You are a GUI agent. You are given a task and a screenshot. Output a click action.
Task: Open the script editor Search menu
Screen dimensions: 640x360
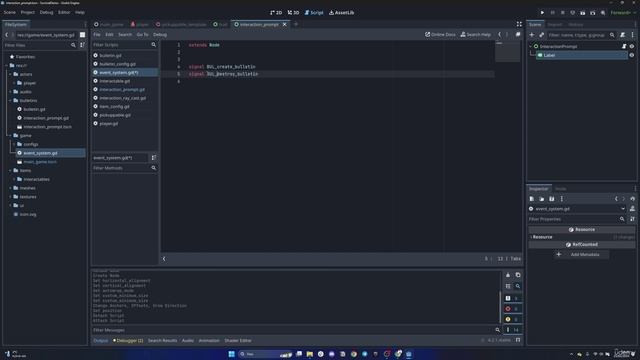pyautogui.click(x=125, y=35)
